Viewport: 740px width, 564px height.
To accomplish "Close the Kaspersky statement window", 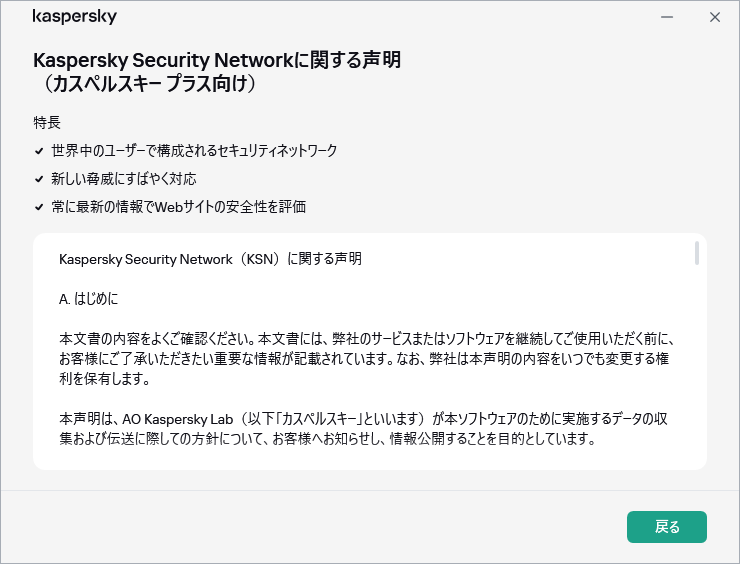I will pyautogui.click(x=714, y=17).
